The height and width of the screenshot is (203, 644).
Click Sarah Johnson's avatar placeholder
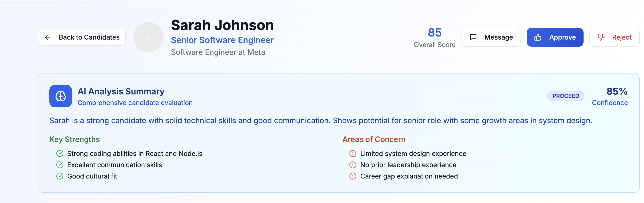coord(148,37)
